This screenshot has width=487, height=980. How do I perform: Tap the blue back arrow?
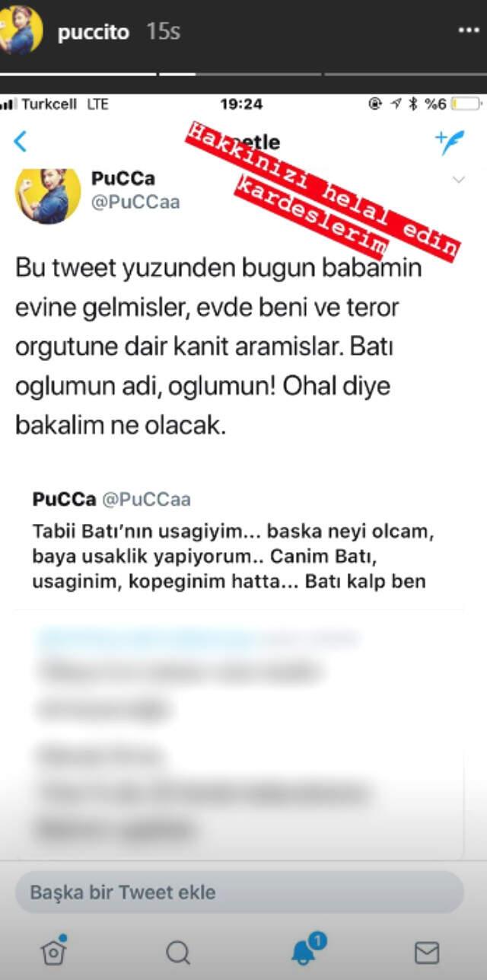pos(21,142)
